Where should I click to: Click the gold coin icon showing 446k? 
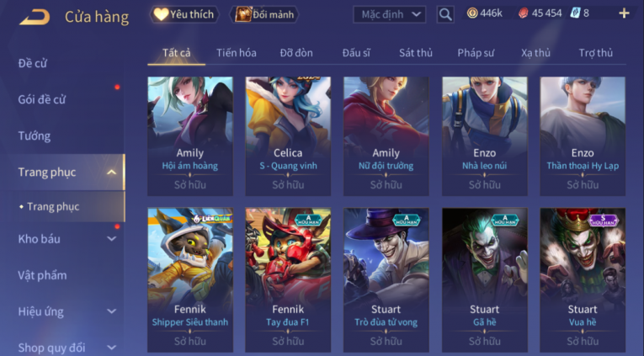click(x=472, y=13)
